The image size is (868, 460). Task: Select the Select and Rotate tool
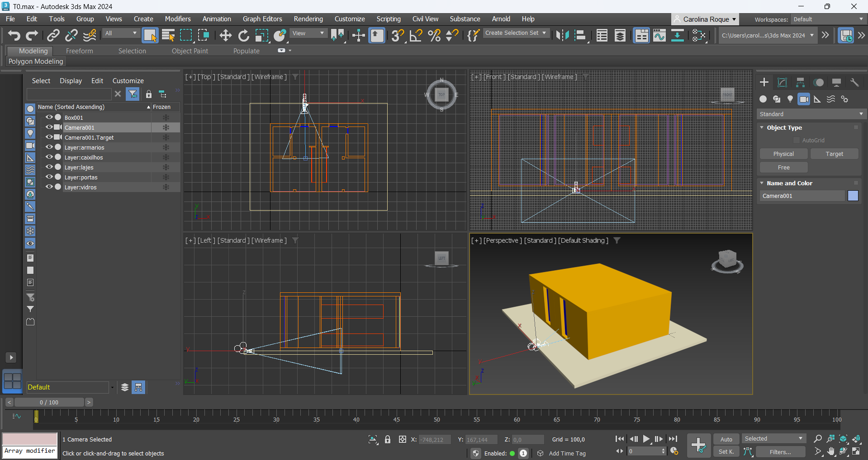pyautogui.click(x=243, y=35)
